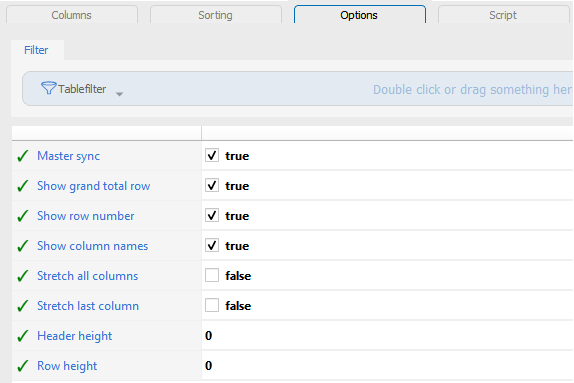Select the Show column names label
The width and height of the screenshot is (574, 383).
point(93,246)
